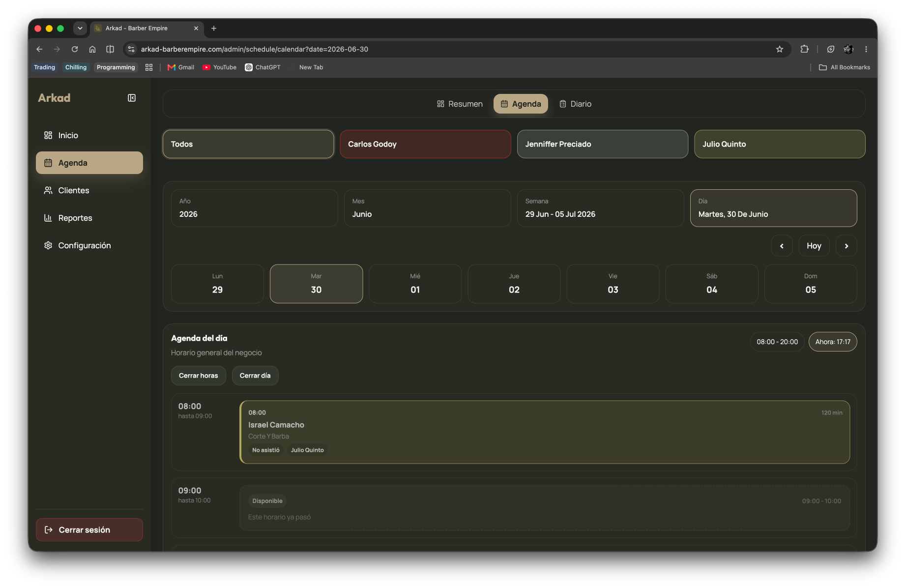Open ChatGPT bookmark
Viewport: 905px width, 588px height.
(x=263, y=67)
